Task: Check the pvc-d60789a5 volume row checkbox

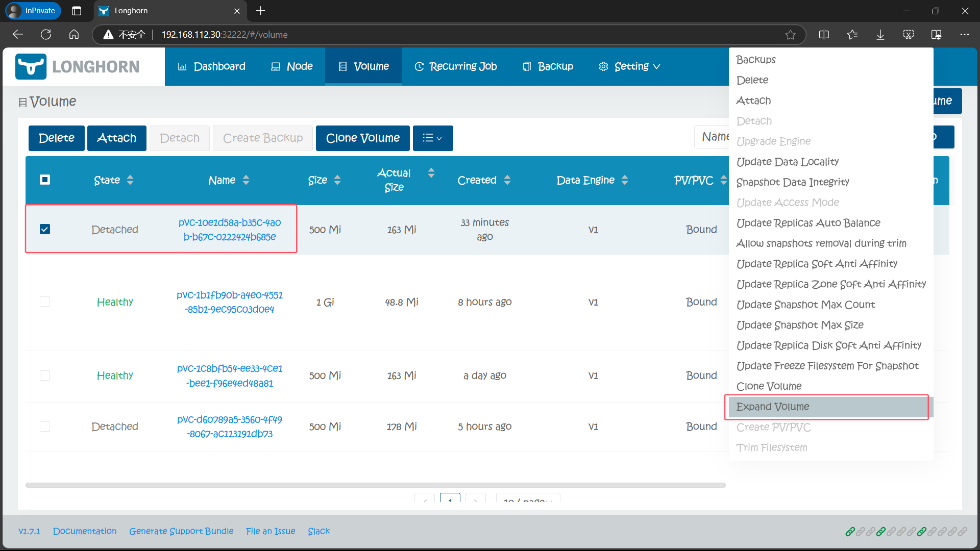Action: [45, 427]
